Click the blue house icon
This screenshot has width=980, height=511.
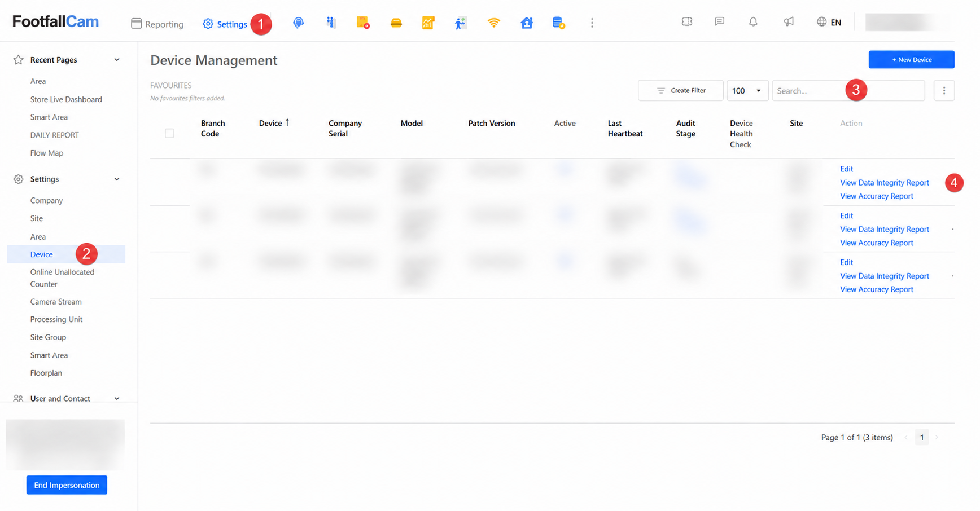coord(526,23)
